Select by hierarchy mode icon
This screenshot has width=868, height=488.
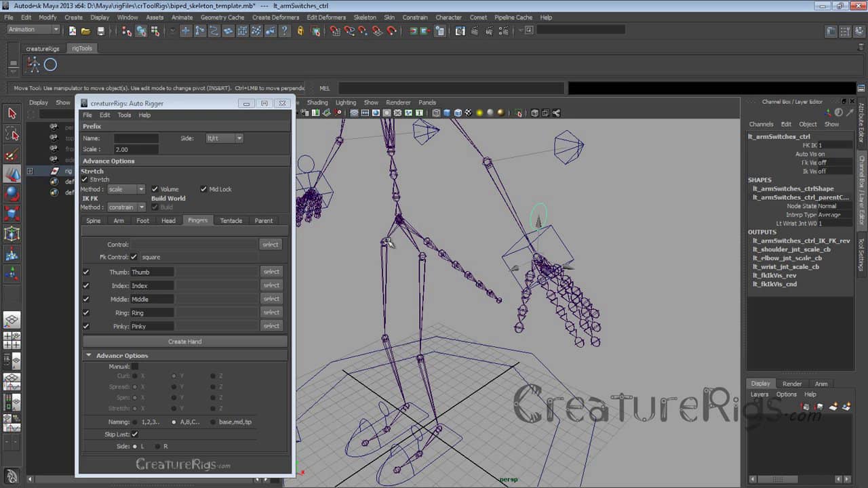coord(127,30)
